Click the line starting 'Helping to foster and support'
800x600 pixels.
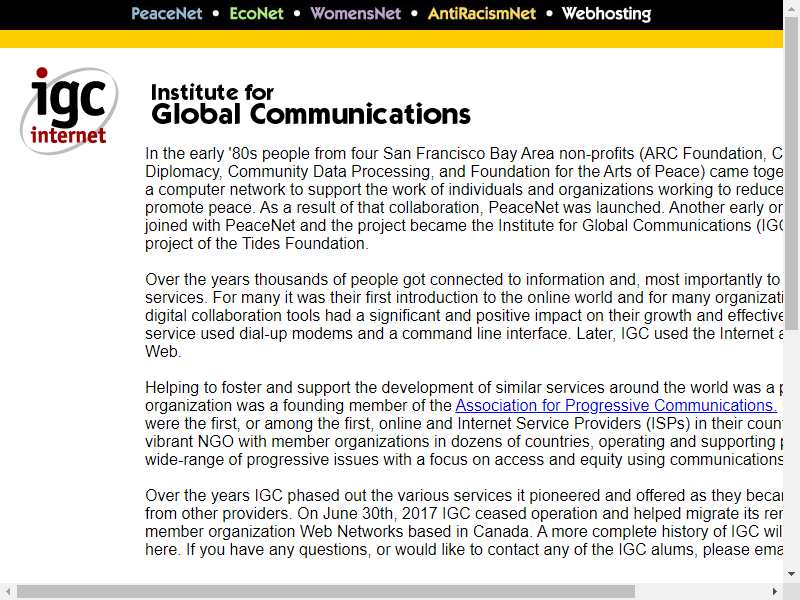coord(464,388)
